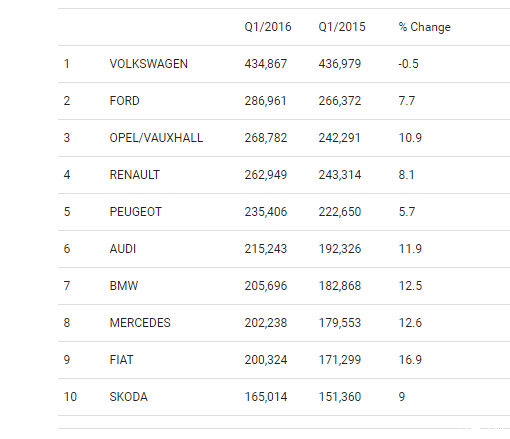The height and width of the screenshot is (439, 510).
Task: Select Ford's Q1/2015 value 266,372
Action: (x=340, y=101)
